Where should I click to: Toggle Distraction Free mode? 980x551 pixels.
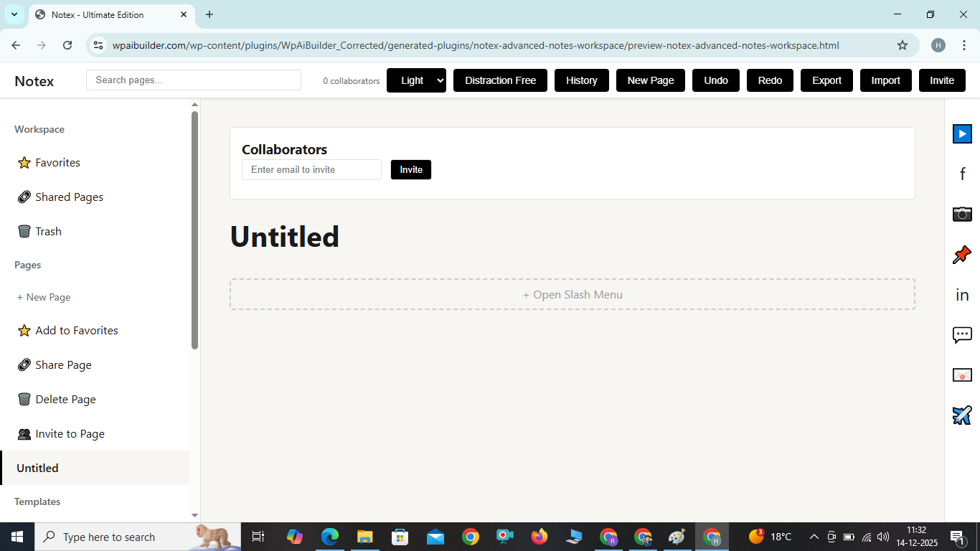[x=500, y=80]
